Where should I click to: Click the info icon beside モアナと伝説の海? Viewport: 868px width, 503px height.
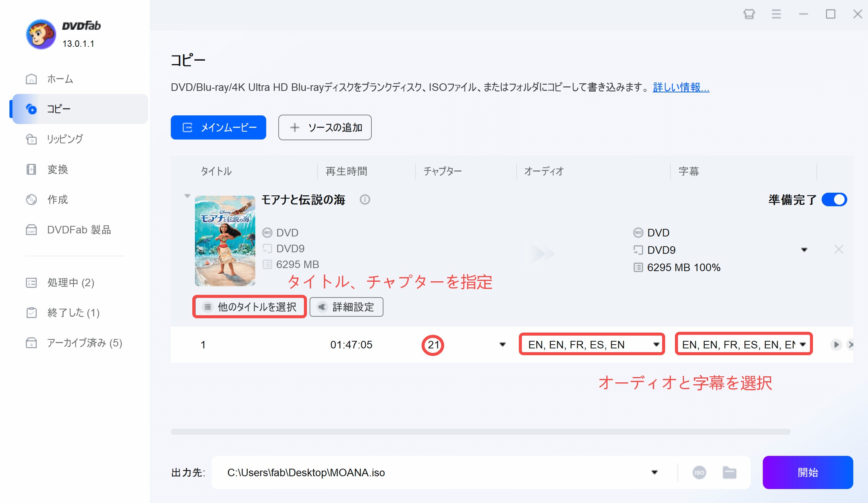365,199
